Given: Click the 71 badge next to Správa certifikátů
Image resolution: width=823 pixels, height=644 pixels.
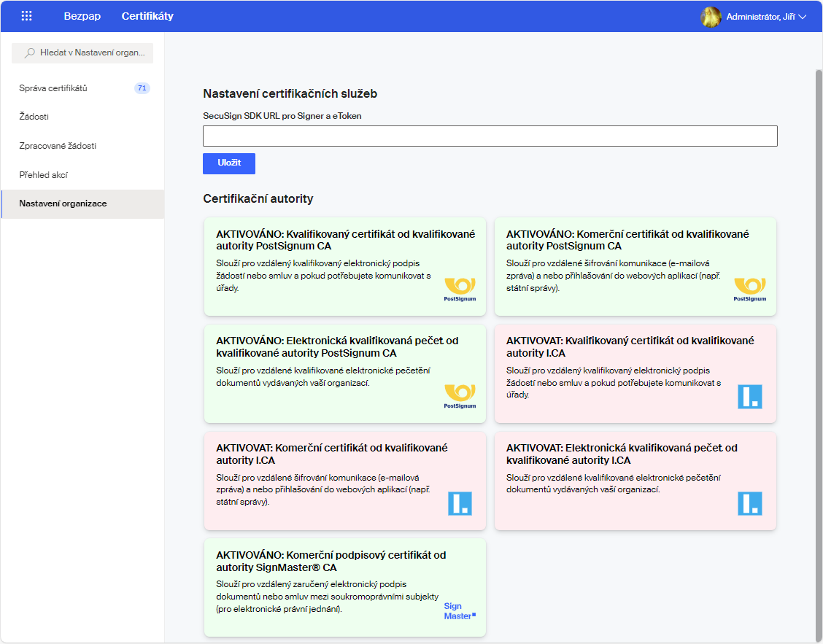Looking at the screenshot, I should click(142, 88).
